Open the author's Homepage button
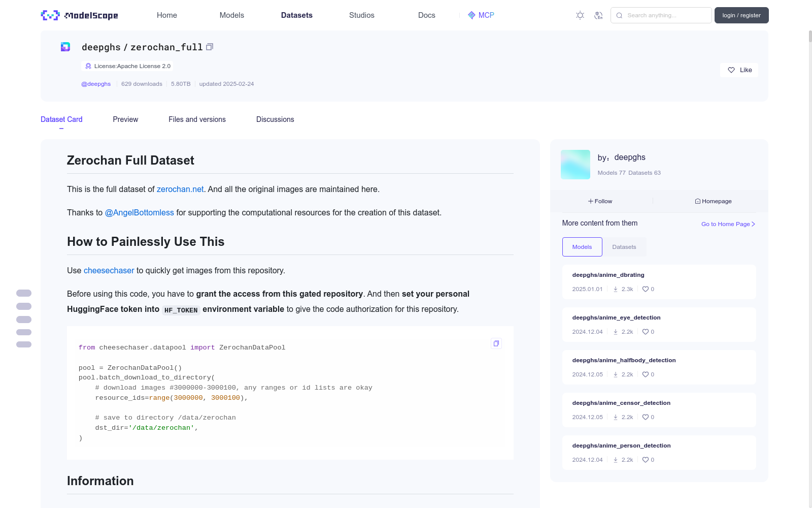The height and width of the screenshot is (508, 812). 714,201
